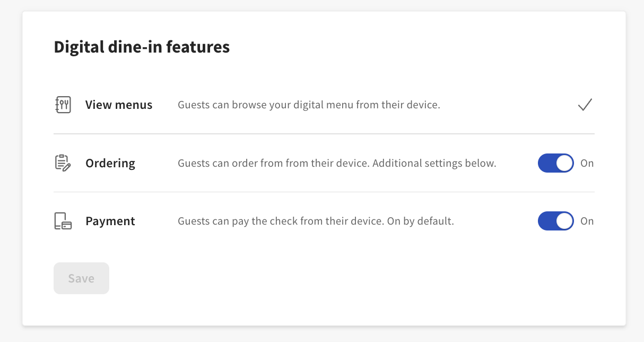Click the divider line under the Ordering row
The width and height of the screenshot is (644, 342).
(324, 192)
